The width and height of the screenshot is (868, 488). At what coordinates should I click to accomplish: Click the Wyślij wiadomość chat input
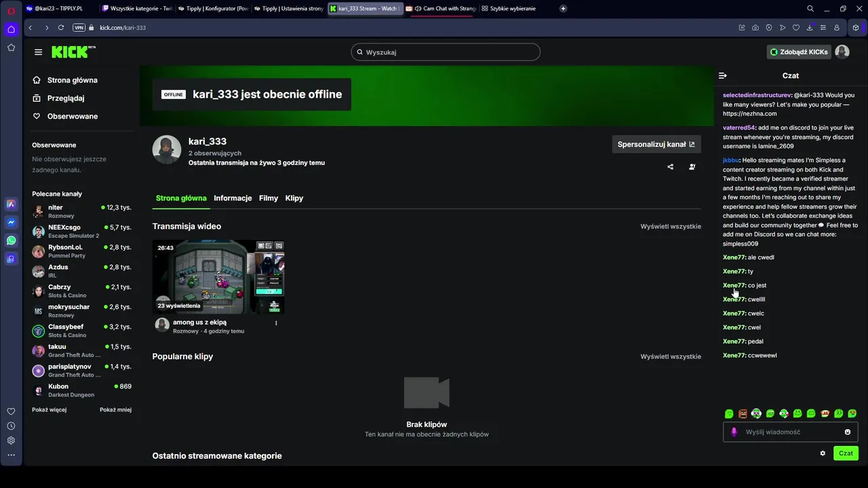(x=791, y=432)
